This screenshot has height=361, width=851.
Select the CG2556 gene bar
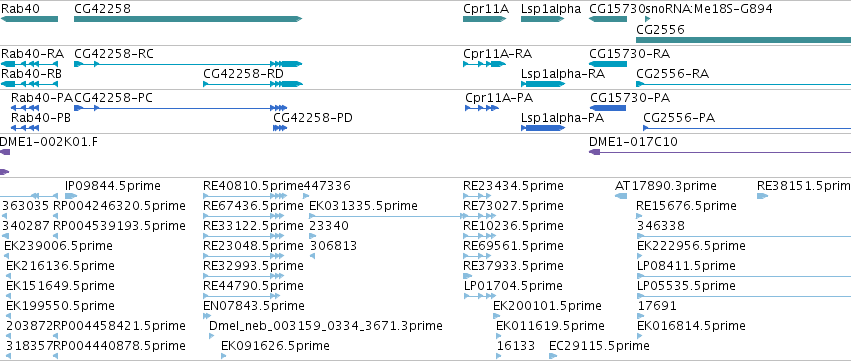coord(744,40)
